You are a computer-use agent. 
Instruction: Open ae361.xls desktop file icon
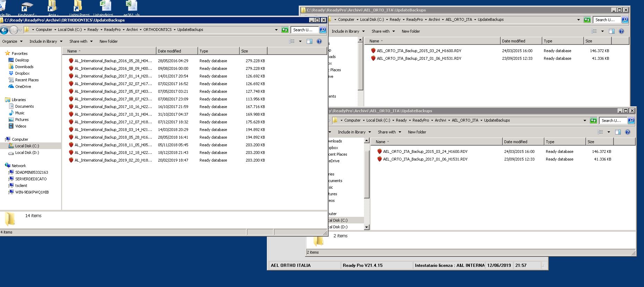[132, 8]
